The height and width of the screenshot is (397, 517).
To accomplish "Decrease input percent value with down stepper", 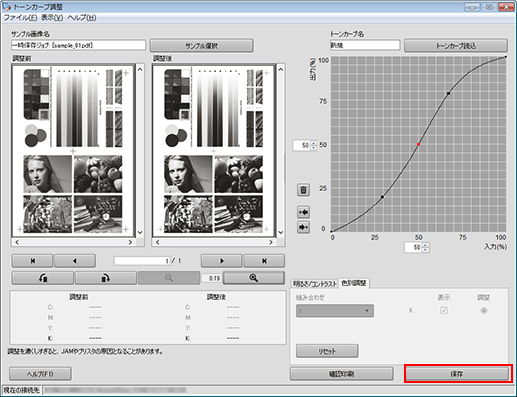I will tap(426, 250).
